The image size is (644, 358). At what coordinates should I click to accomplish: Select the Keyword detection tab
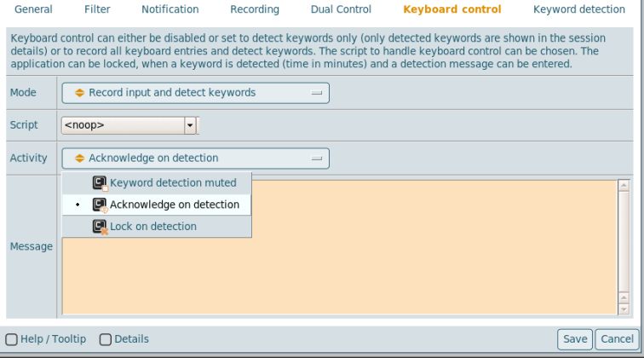click(x=578, y=10)
